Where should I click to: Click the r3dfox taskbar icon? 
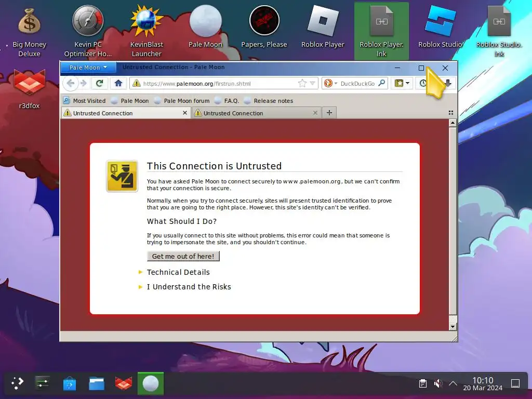(124, 383)
